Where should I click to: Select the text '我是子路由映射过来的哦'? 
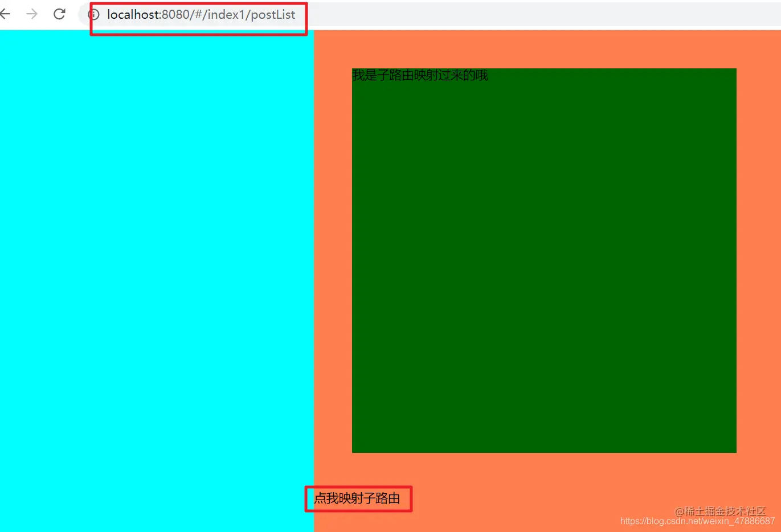coord(420,75)
